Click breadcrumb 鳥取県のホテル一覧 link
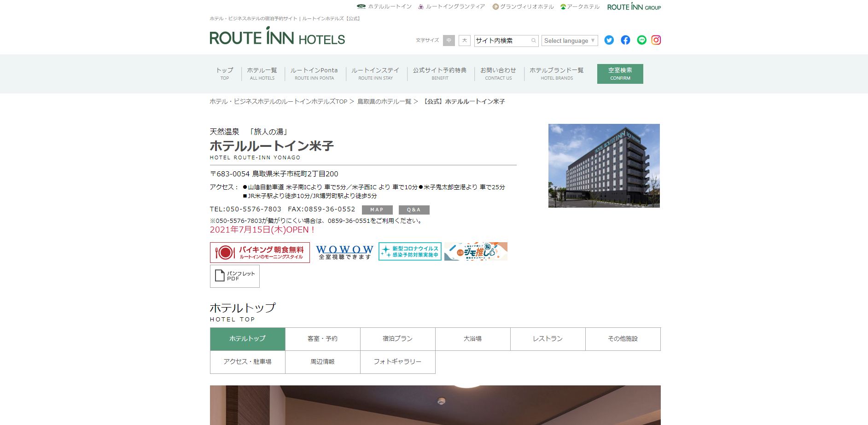 [384, 101]
